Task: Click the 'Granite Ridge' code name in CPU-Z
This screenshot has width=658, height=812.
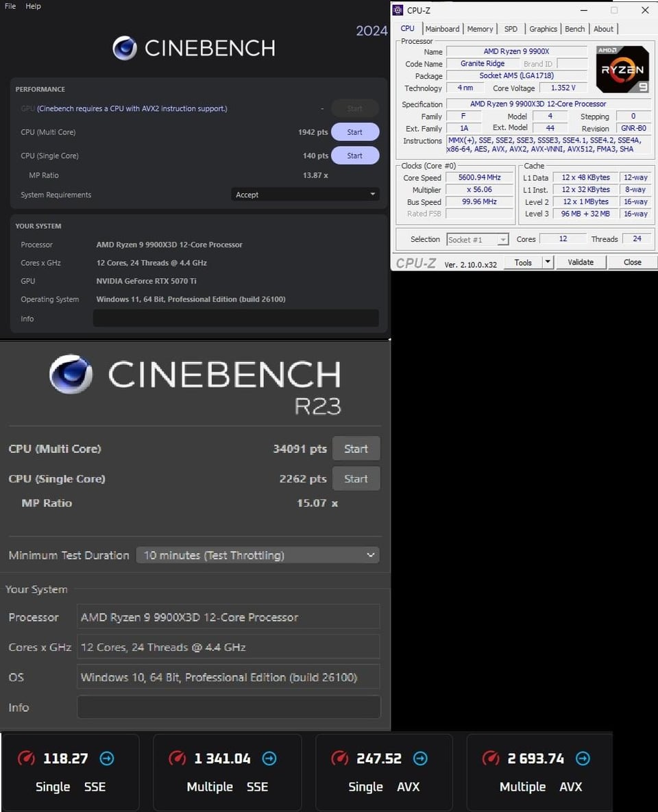Action: click(x=483, y=63)
